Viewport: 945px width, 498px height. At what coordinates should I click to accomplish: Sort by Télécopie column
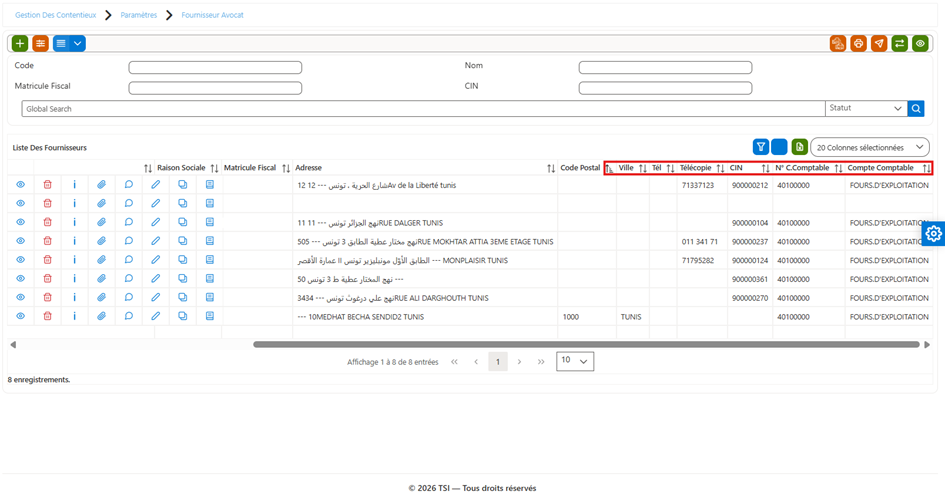(x=720, y=168)
